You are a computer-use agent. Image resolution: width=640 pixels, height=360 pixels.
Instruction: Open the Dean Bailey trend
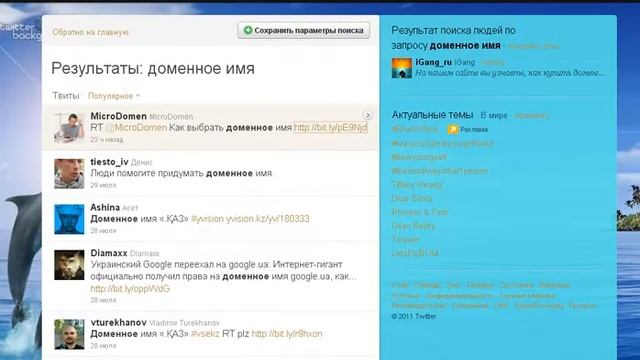pyautogui.click(x=413, y=226)
